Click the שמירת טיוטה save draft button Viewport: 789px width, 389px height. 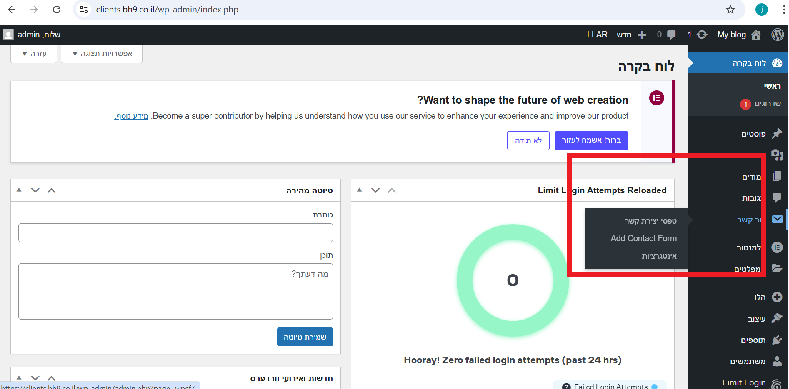(x=305, y=337)
